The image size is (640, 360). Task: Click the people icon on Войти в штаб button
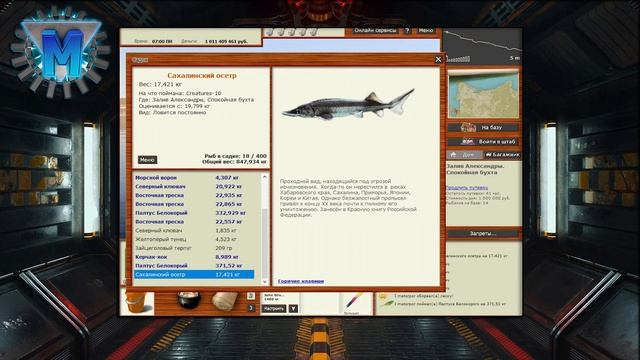pyautogui.click(x=467, y=142)
